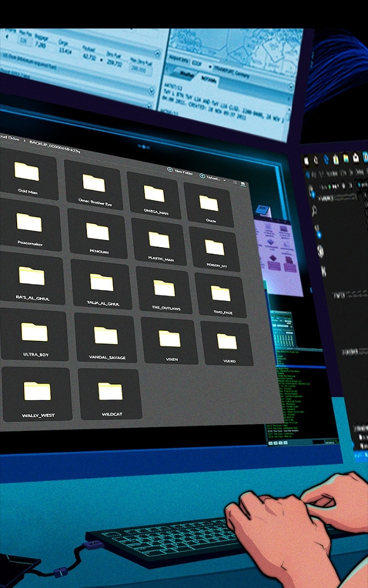368x588 pixels.
Task: Open the Oracle folder
Action: [x=209, y=205]
